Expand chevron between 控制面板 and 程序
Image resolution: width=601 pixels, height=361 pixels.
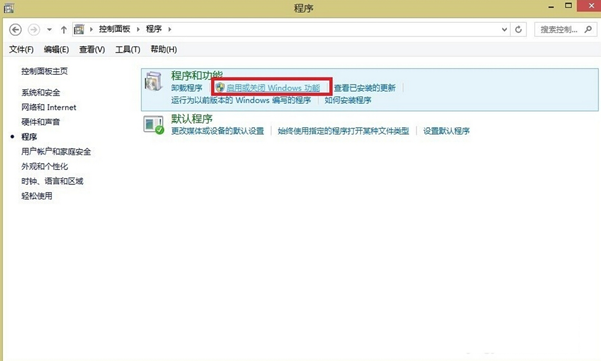tap(138, 29)
